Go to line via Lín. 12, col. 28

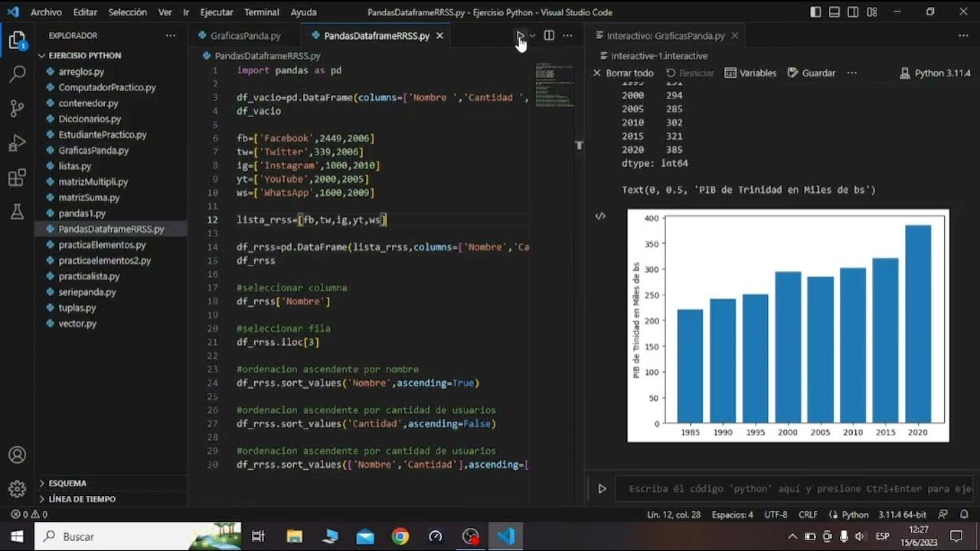[674, 515]
